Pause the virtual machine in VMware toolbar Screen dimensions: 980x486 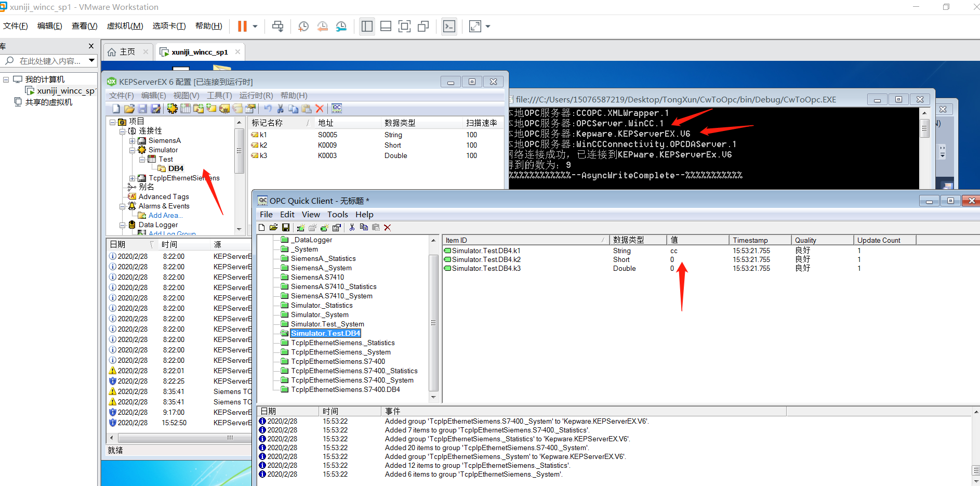coord(242,26)
